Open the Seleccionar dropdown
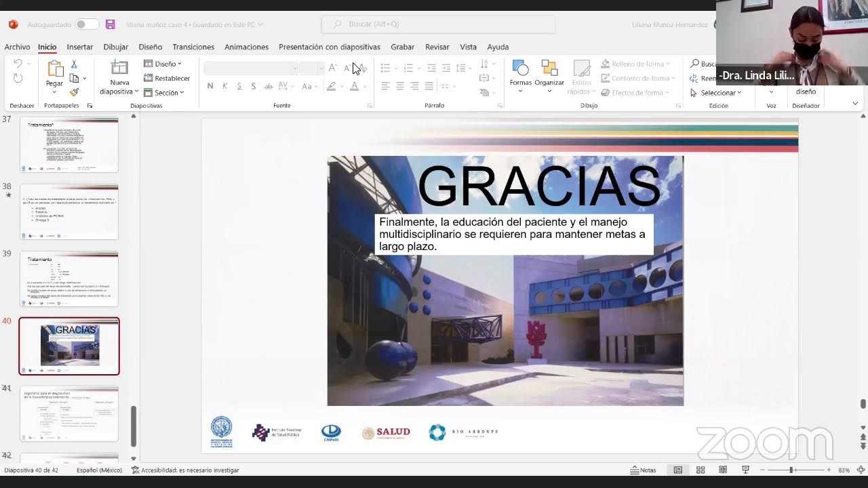868x488 pixels. click(x=716, y=92)
